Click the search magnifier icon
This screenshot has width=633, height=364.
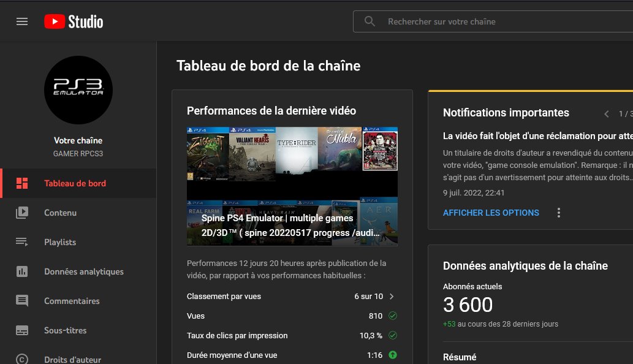(370, 21)
